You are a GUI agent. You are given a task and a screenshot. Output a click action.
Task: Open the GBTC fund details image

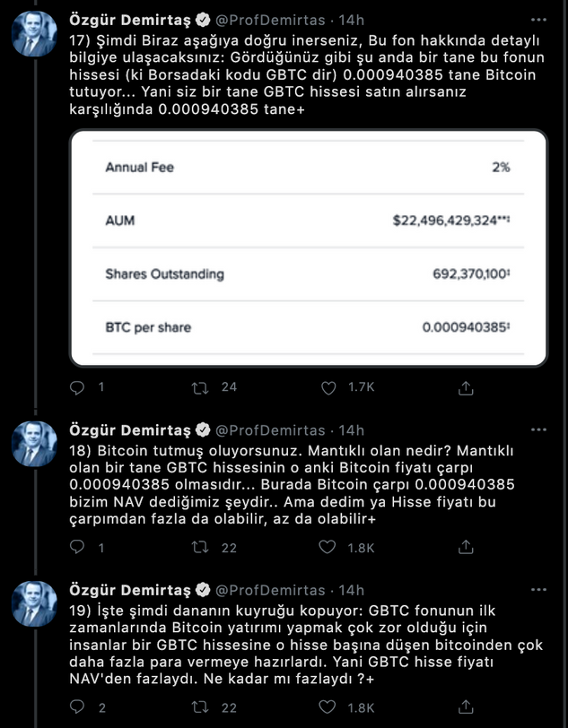[307, 247]
